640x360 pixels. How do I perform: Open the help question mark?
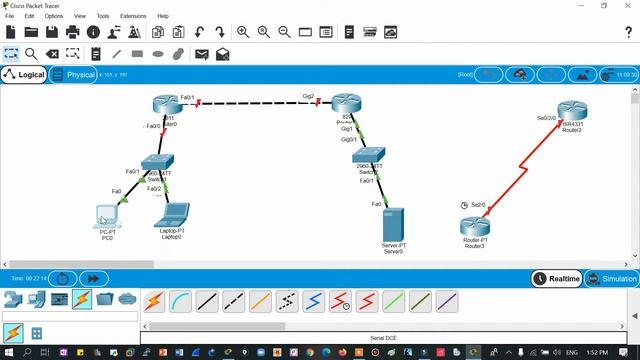[629, 32]
